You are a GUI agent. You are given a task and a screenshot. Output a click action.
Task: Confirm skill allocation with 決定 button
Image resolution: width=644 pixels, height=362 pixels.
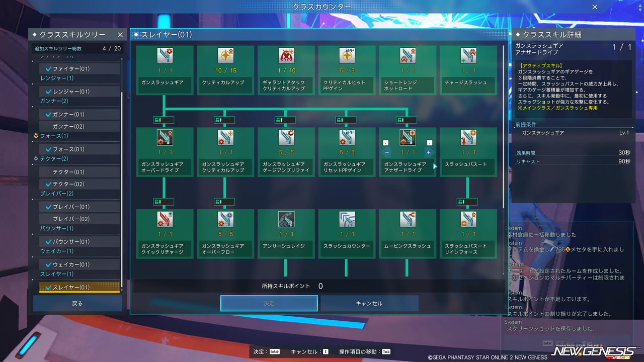(269, 304)
